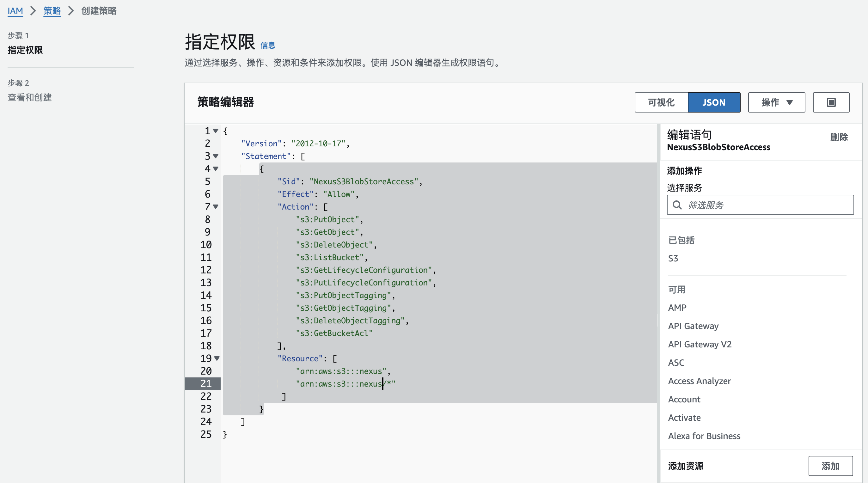Viewport: 868px width, 483px height.
Task: Click line number 21 in gutter
Action: (206, 383)
